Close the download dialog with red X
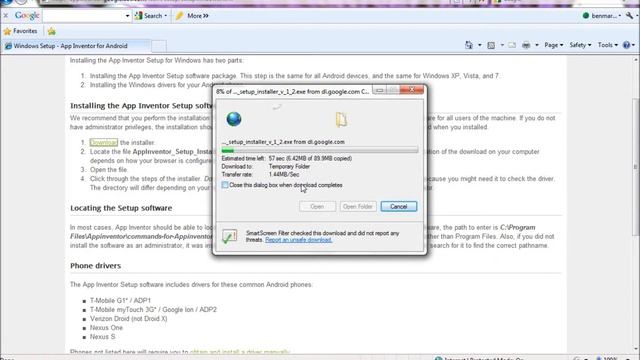 (411, 89)
